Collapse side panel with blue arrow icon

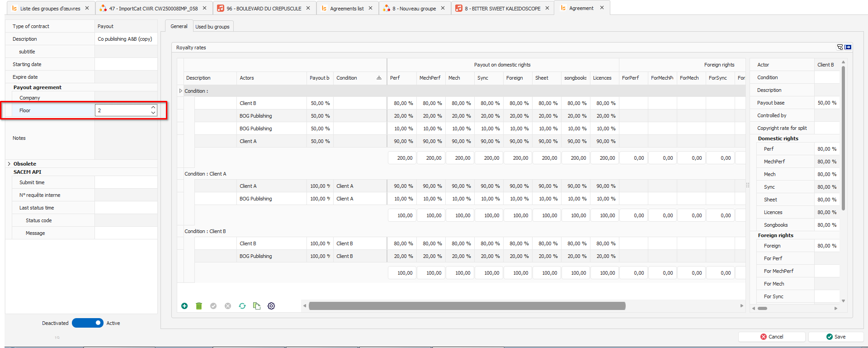click(x=848, y=47)
